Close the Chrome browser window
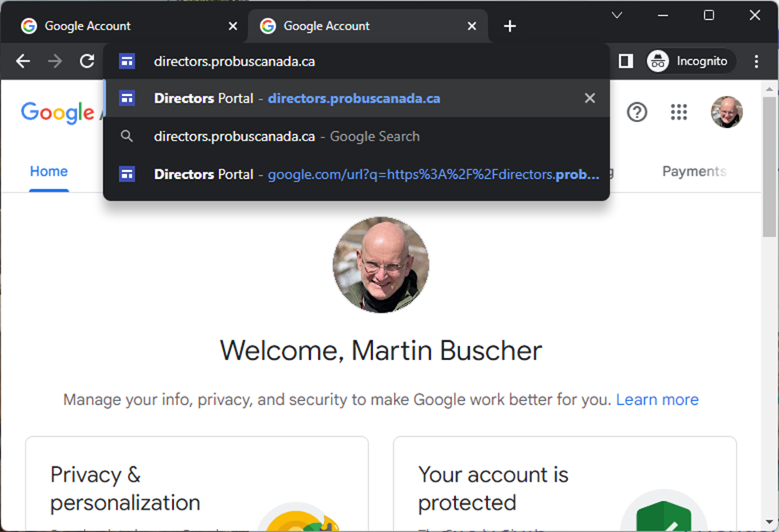Image resolution: width=779 pixels, height=532 pixels. pos(755,15)
